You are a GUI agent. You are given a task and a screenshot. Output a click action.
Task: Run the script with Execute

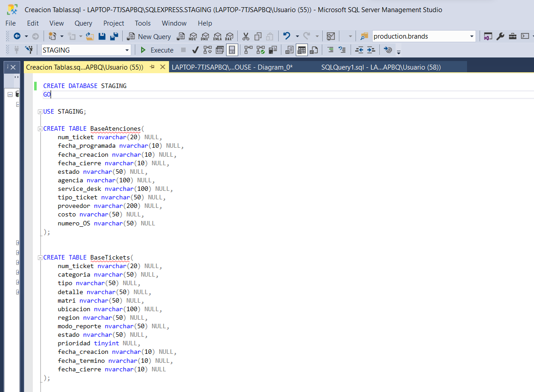tap(157, 50)
